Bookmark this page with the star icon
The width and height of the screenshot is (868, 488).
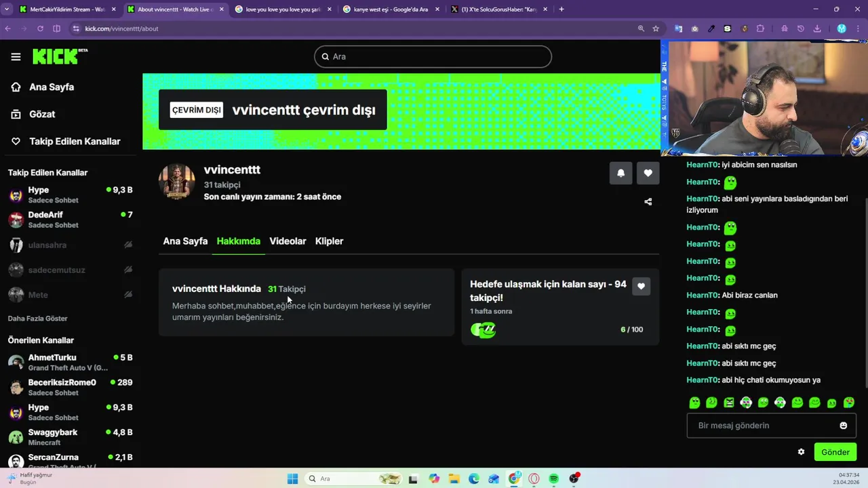coord(656,28)
